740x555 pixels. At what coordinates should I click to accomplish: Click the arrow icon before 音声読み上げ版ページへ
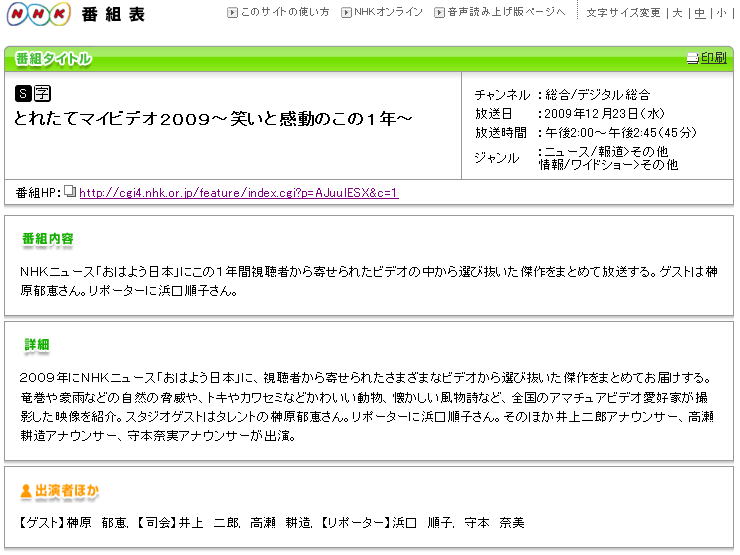click(439, 13)
